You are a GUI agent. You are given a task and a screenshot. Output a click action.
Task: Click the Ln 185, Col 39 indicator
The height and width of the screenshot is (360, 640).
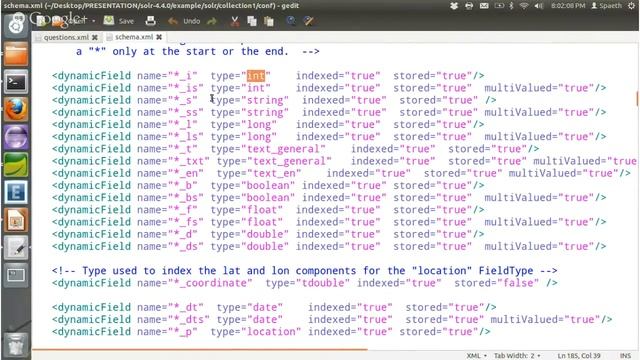(x=579, y=356)
